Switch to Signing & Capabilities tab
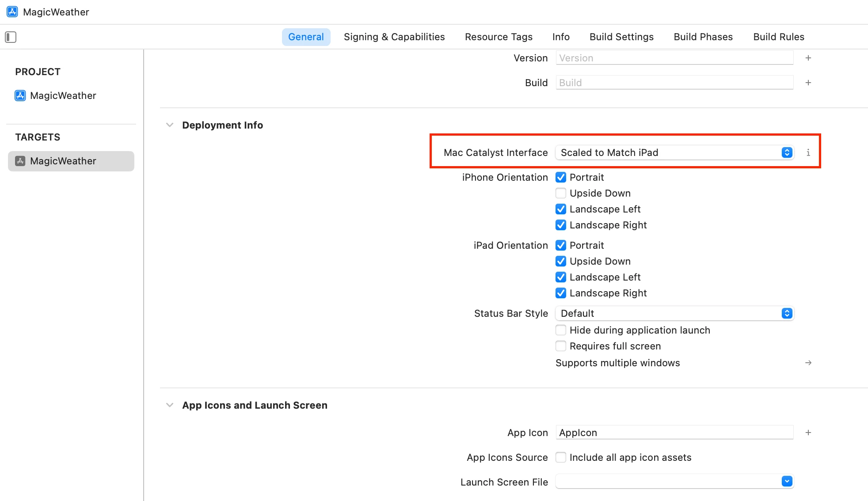The height and width of the screenshot is (501, 868). click(x=394, y=37)
